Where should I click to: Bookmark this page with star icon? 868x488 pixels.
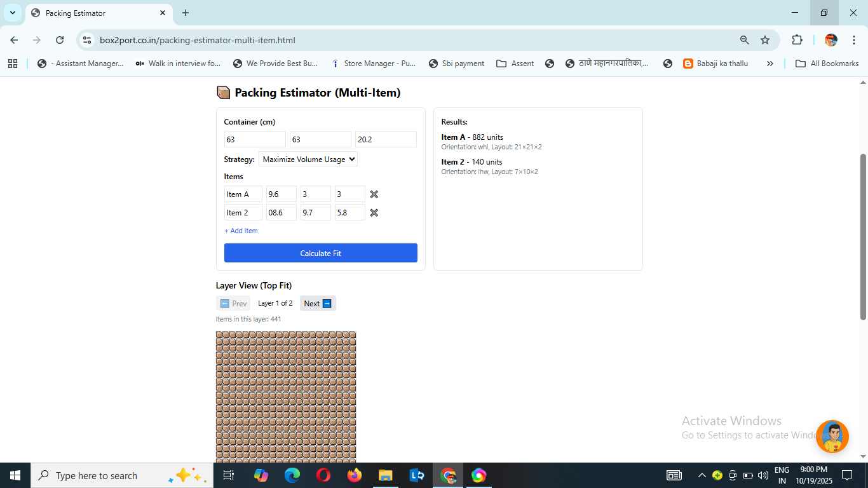(x=765, y=40)
